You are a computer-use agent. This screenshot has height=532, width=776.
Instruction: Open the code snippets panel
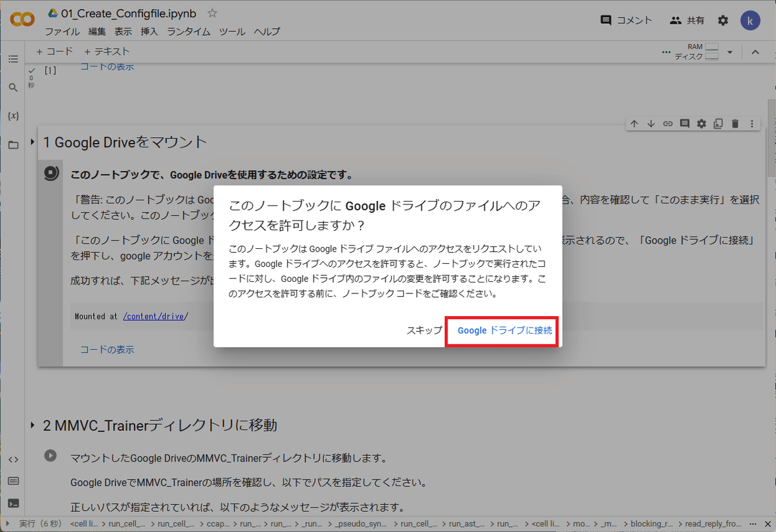click(x=13, y=459)
